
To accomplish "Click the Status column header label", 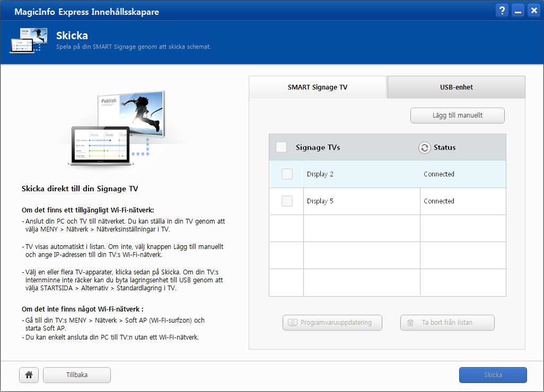I will (444, 147).
